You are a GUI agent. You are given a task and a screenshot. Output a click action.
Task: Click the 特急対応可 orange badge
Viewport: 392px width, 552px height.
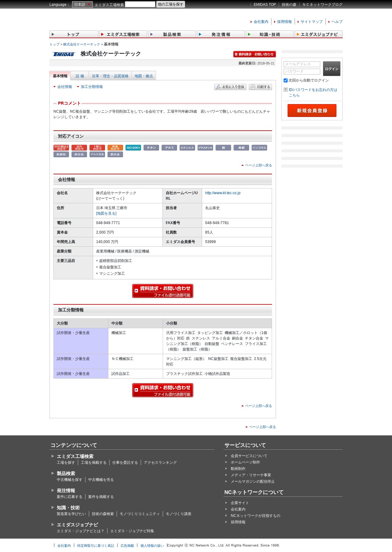pos(115,148)
